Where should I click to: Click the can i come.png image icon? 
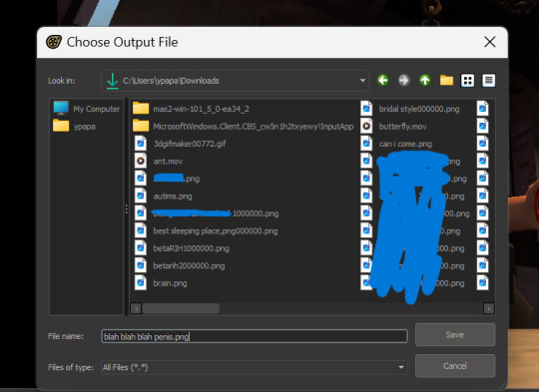(x=366, y=144)
